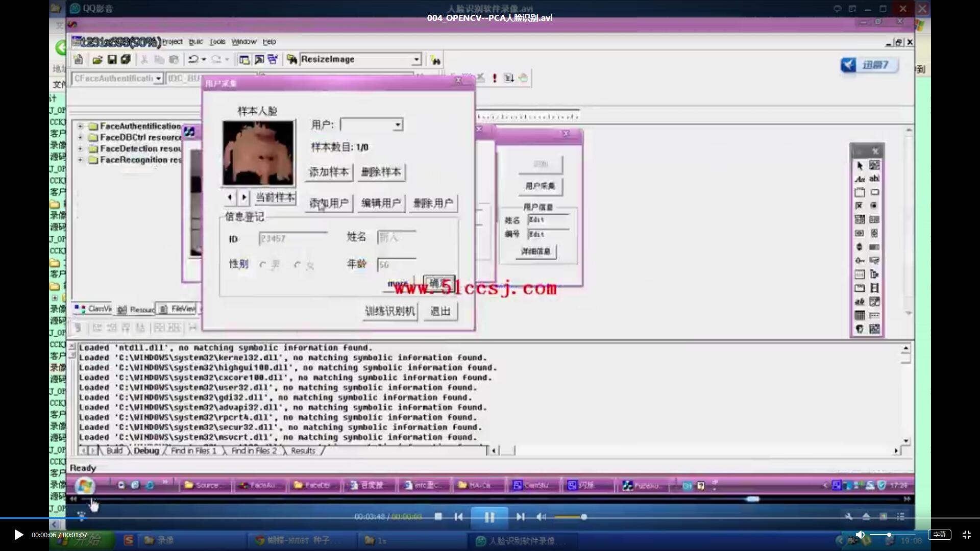This screenshot has width=980, height=551.
Task: Open the ResizeImage find combo dropdown
Action: [x=416, y=60]
